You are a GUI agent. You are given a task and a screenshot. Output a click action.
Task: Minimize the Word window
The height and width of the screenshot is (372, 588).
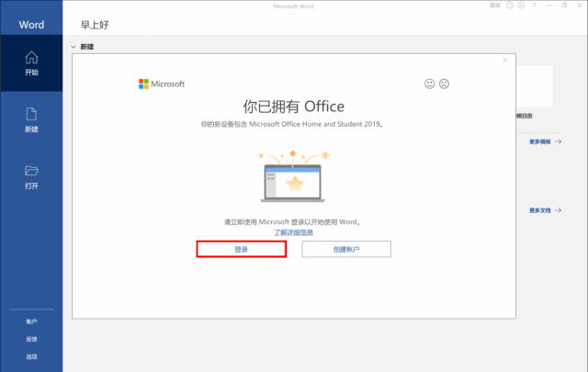(549, 6)
